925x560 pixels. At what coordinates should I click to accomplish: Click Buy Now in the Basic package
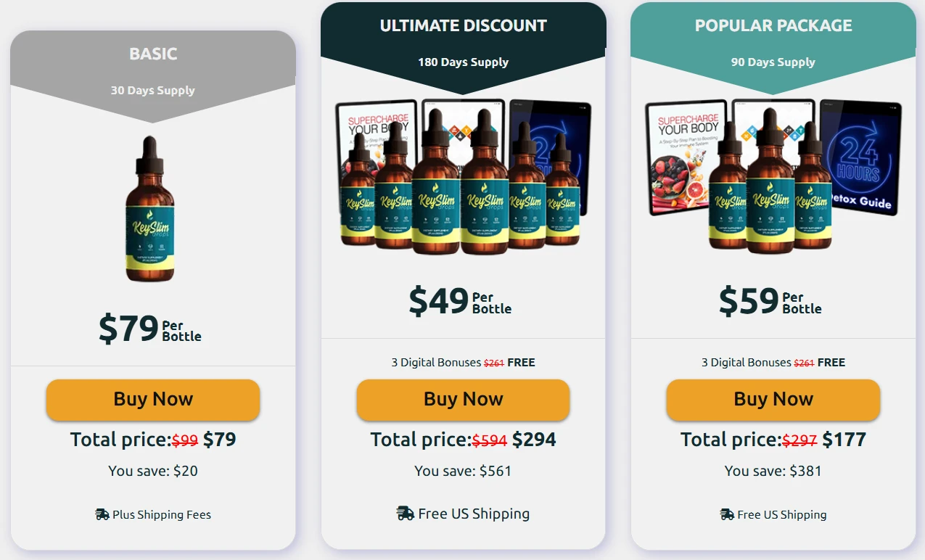[x=153, y=400]
